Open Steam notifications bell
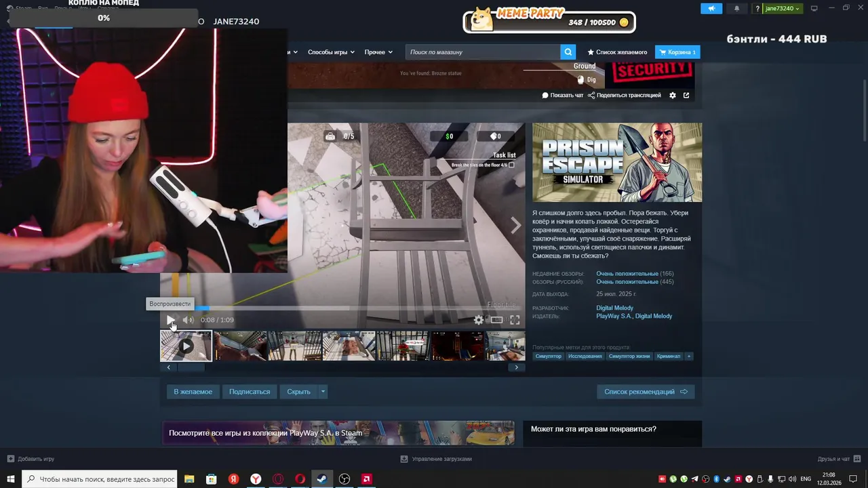 click(737, 9)
